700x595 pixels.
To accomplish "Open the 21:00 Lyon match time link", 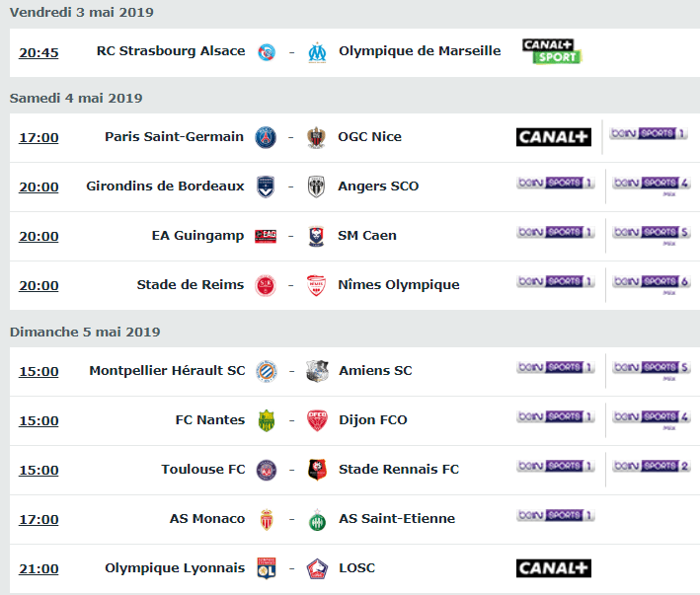I will point(39,568).
